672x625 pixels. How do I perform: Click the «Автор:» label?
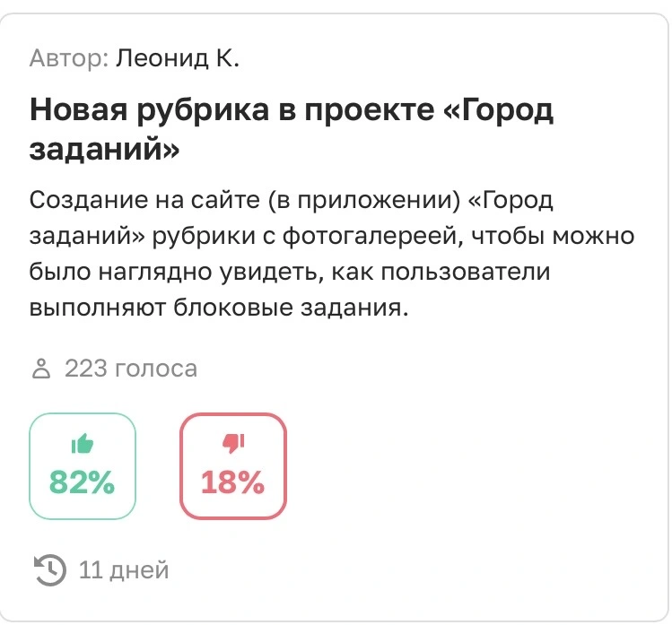click(69, 57)
